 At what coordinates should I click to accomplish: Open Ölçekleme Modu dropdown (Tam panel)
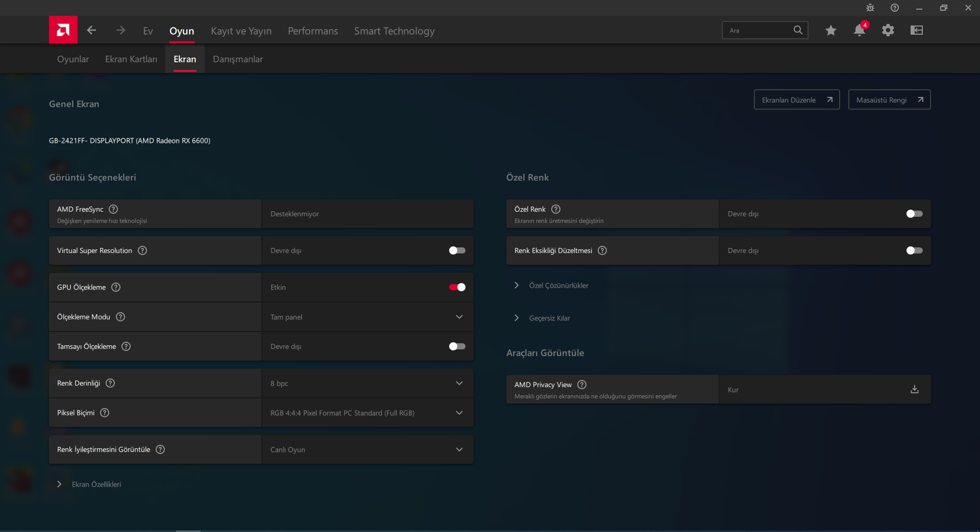click(x=367, y=317)
